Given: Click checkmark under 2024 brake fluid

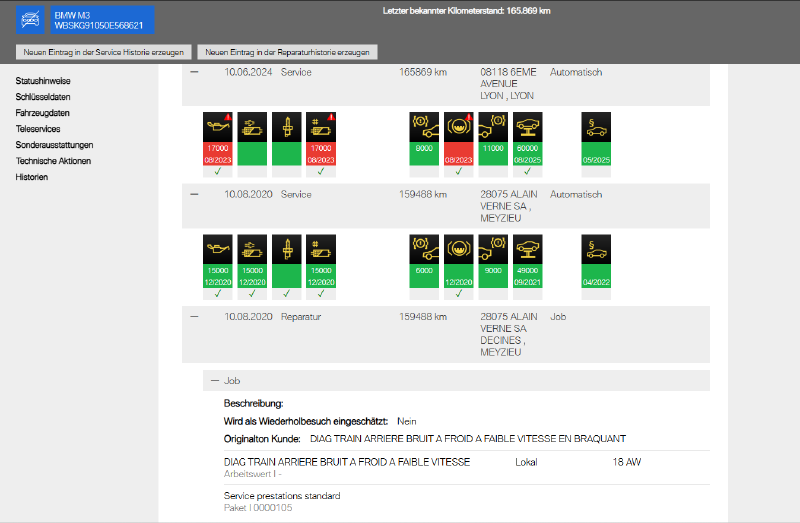Looking at the screenshot, I should click(459, 171).
